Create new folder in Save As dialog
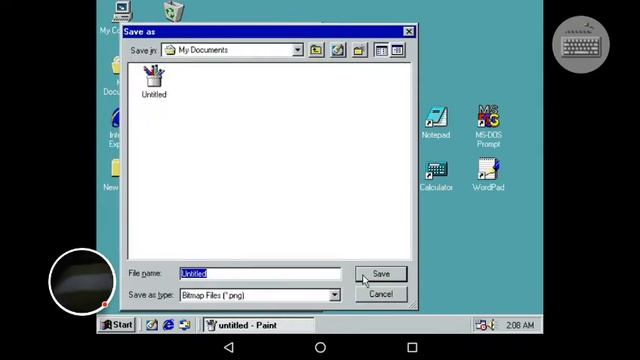 pos(360,50)
